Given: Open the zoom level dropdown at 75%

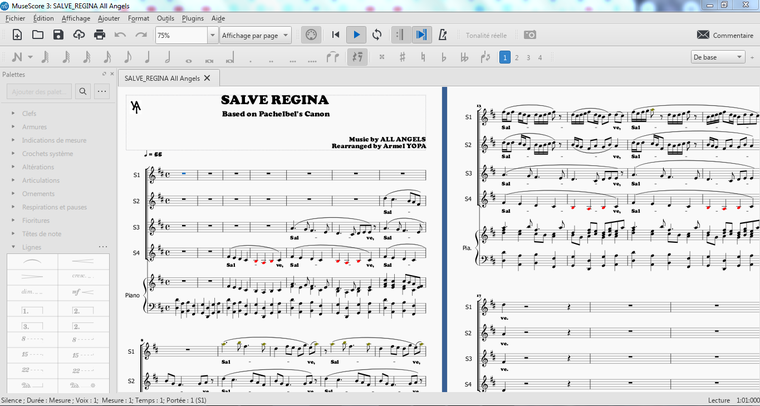Looking at the screenshot, I should coord(212,35).
